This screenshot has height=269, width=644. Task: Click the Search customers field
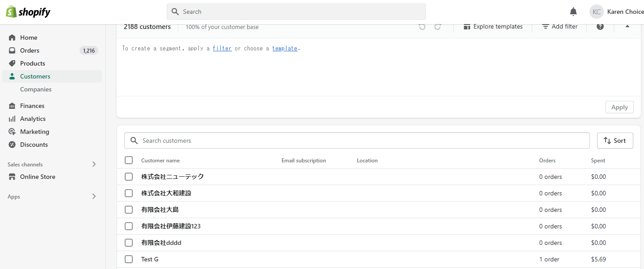(x=357, y=141)
